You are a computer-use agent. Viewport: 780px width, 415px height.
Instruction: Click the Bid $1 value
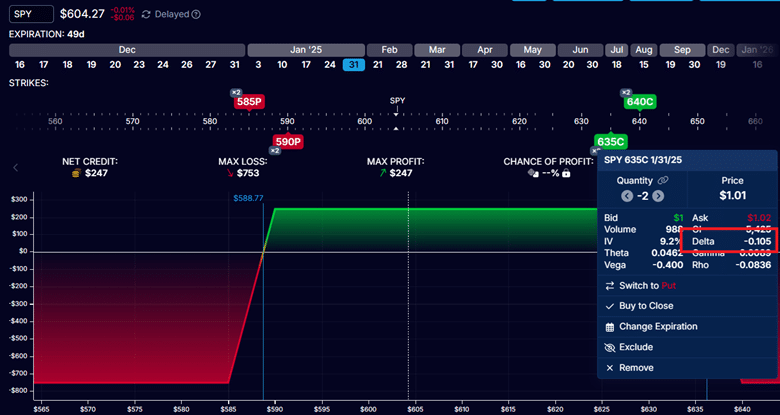pyautogui.click(x=679, y=218)
